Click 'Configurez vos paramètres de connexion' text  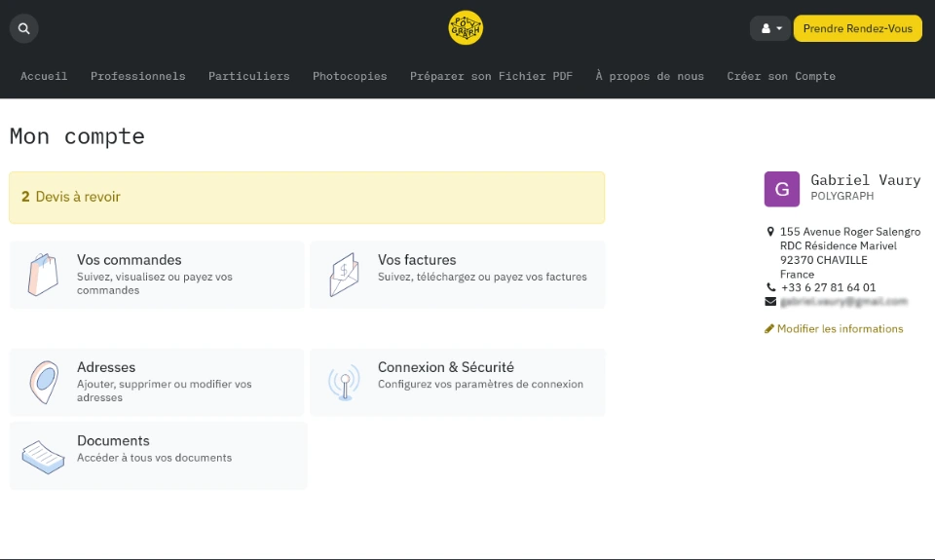tap(480, 384)
